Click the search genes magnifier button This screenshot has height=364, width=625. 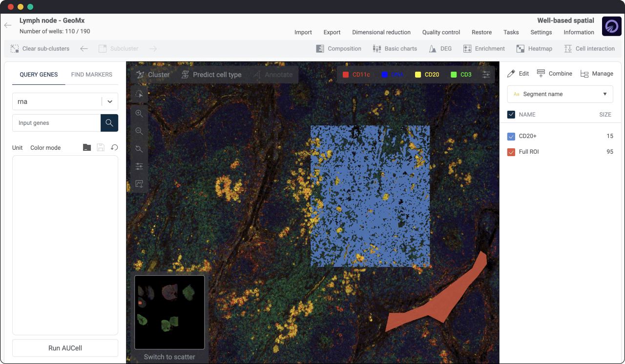point(109,123)
